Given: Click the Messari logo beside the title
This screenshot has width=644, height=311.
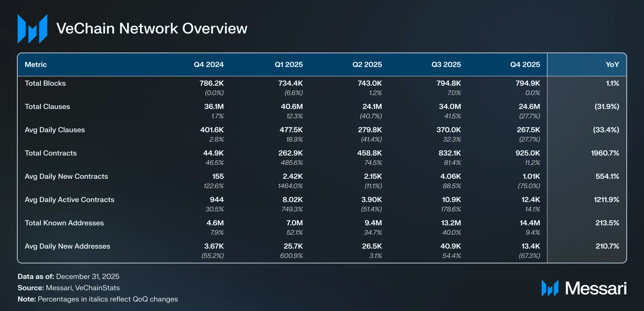Looking at the screenshot, I should [x=32, y=29].
